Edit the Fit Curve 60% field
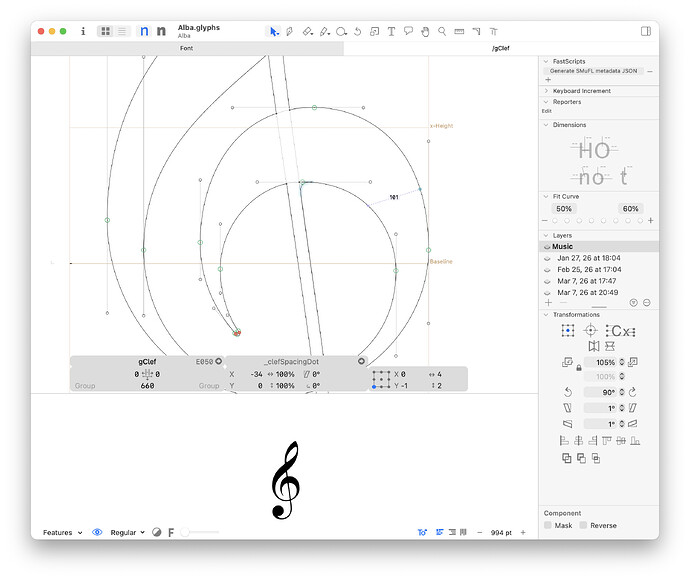Viewport: 690px width, 580px height. click(630, 209)
